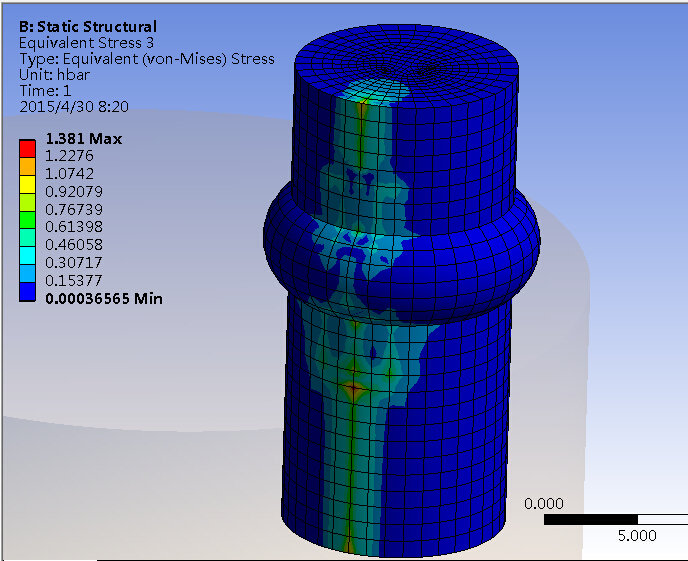Select the '0.61398' legend value
This screenshot has height=561, width=688.
pos(74,227)
